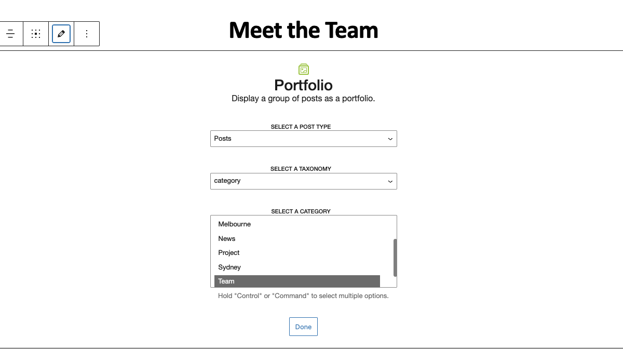623x364 pixels.
Task: Open the Select a Post Type dropdown
Action: [x=304, y=139]
